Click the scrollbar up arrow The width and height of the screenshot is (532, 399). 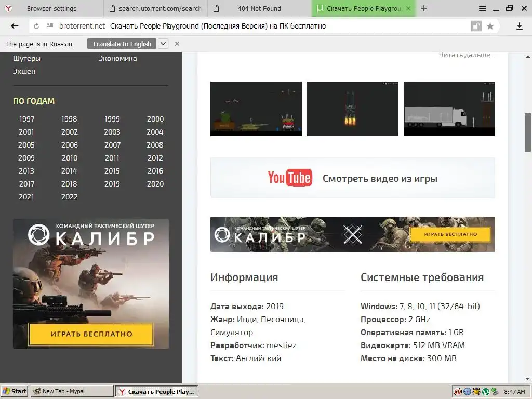click(528, 56)
